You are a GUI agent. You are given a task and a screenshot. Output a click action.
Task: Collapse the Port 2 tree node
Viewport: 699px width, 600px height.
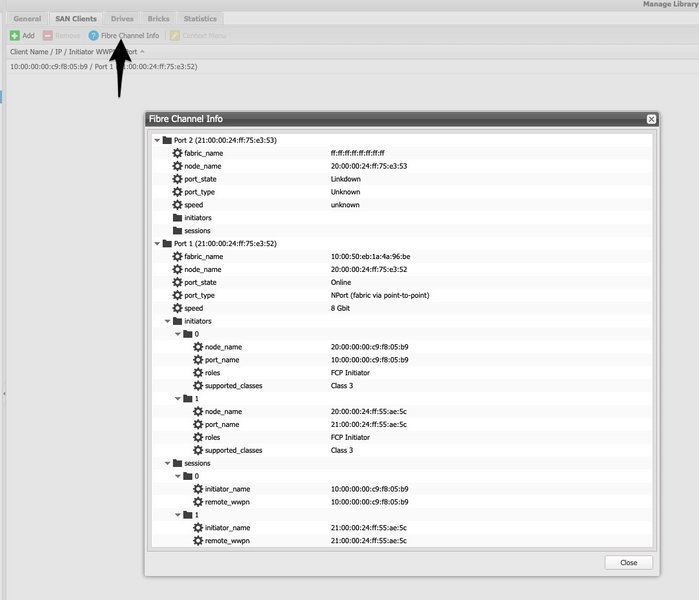156,141
